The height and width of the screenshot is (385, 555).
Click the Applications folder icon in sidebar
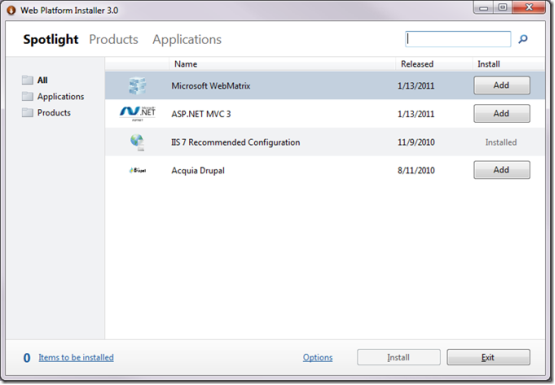(x=28, y=96)
